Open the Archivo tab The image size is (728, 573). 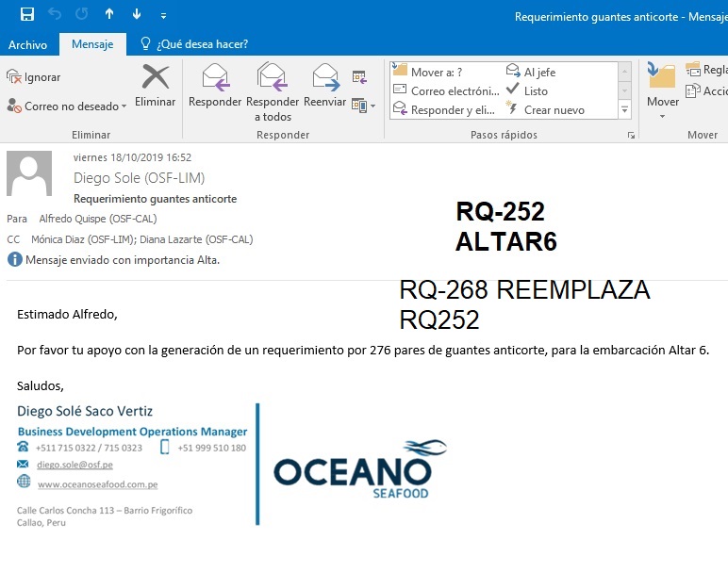click(x=27, y=44)
